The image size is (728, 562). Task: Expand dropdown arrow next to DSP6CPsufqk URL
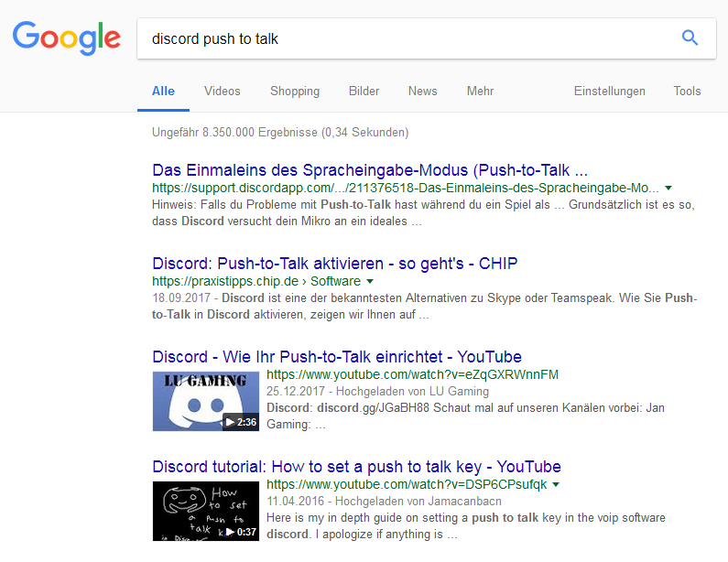556,484
